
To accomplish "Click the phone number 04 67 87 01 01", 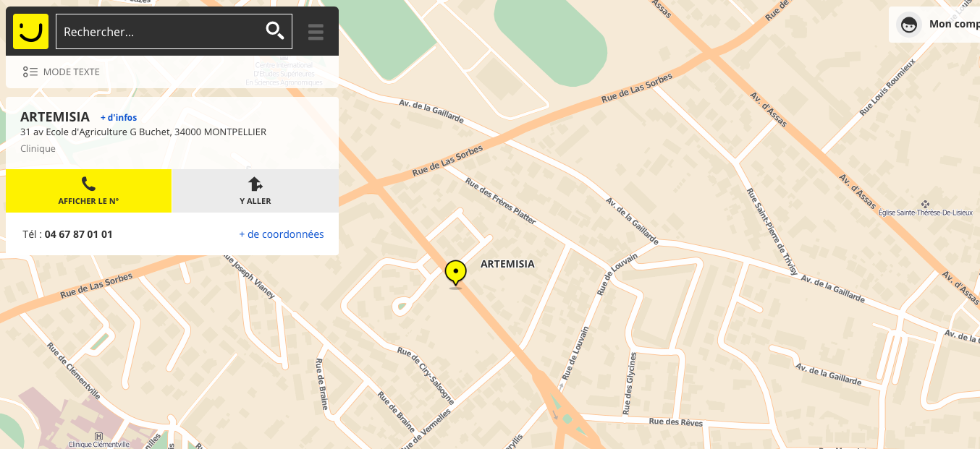I will (x=78, y=234).
